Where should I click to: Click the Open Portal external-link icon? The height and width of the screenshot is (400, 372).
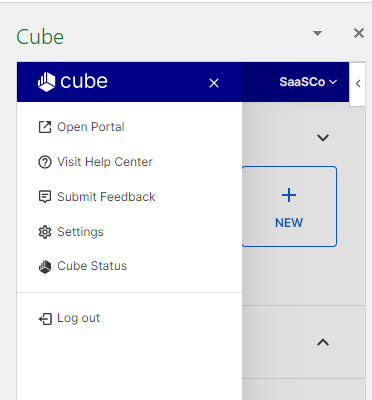pyautogui.click(x=45, y=127)
